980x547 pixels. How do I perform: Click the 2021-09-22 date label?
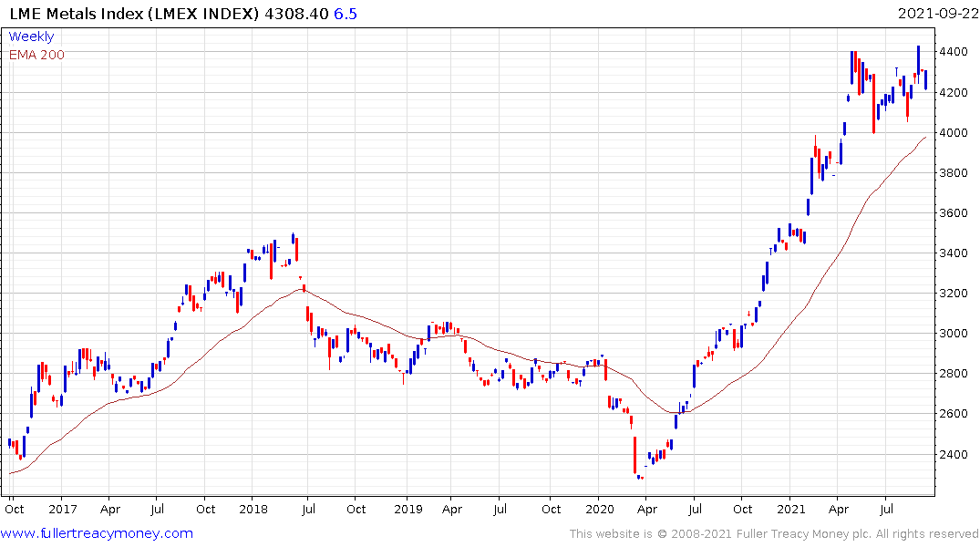tap(938, 14)
